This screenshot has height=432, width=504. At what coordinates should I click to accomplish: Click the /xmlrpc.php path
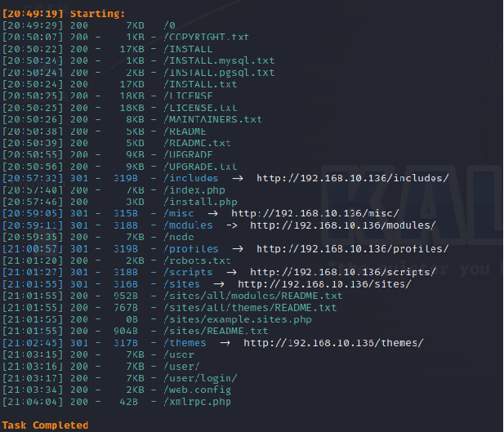coord(197,402)
